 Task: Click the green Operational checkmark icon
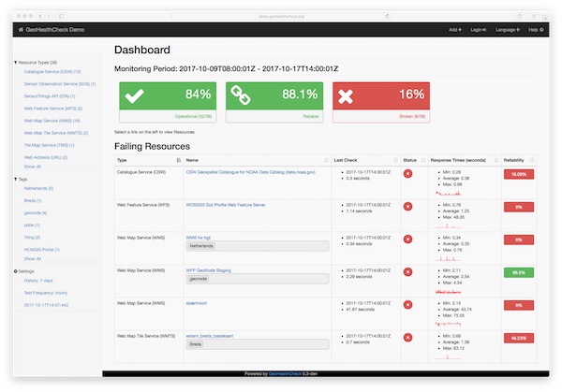click(x=135, y=96)
